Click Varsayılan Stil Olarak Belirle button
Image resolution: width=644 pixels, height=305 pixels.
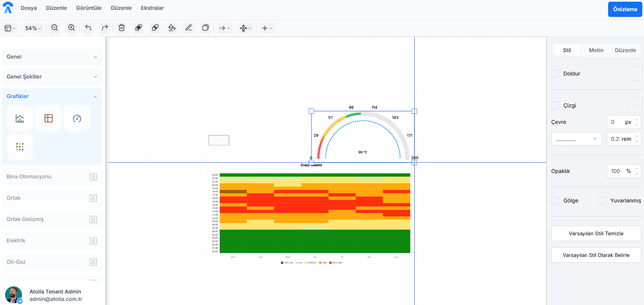click(x=596, y=255)
